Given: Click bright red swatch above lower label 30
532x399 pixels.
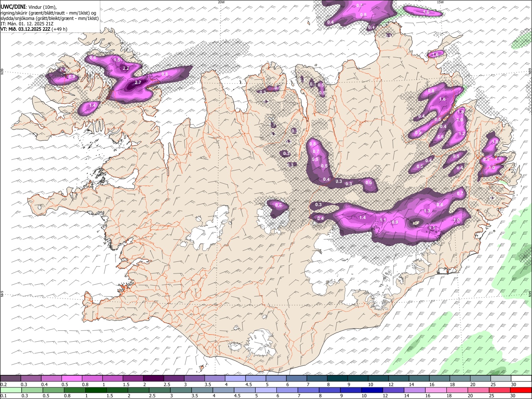Looking at the screenshot, I should 521,390.
